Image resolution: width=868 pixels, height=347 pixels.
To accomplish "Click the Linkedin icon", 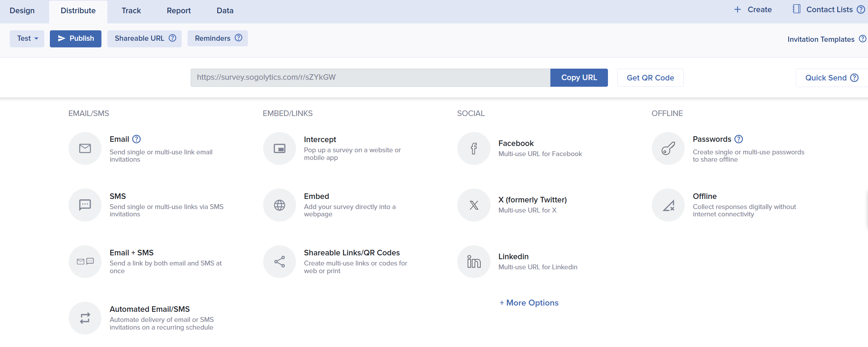I will (474, 261).
